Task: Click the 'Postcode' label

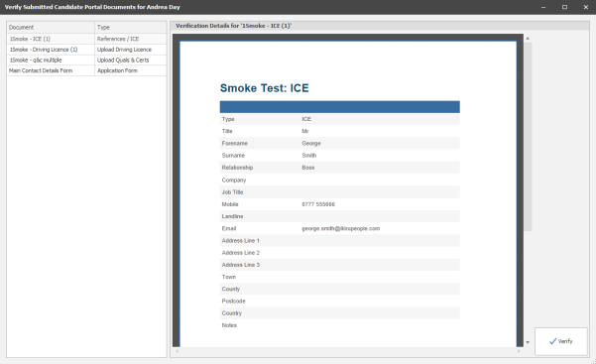Action: point(233,302)
